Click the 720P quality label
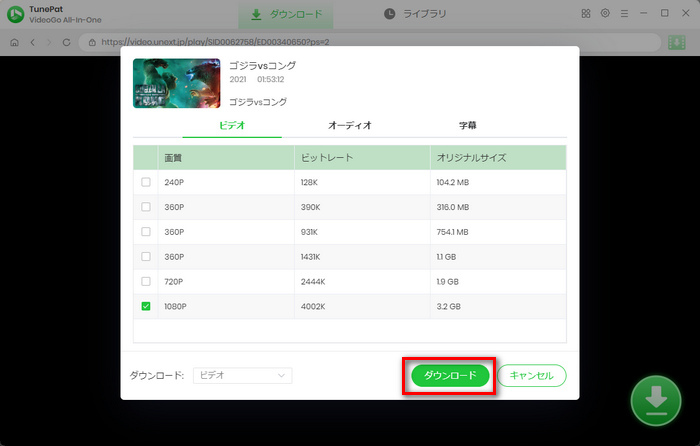 click(174, 282)
